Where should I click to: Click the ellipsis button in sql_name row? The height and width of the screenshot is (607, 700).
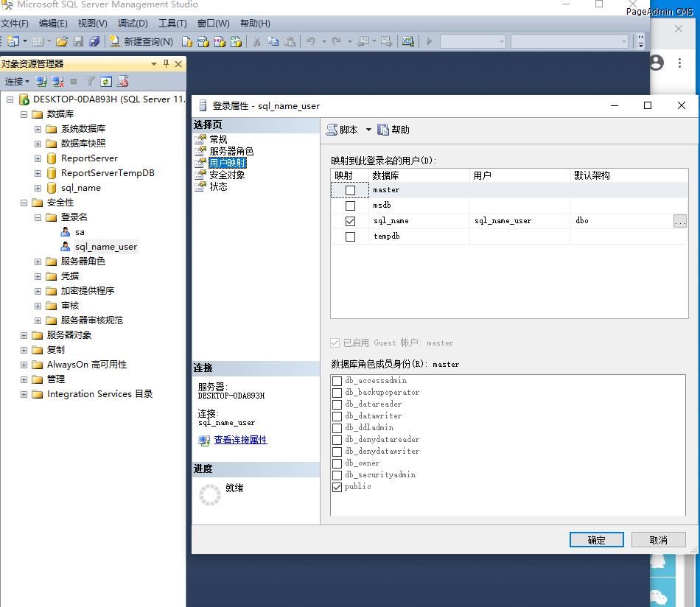[x=680, y=221]
